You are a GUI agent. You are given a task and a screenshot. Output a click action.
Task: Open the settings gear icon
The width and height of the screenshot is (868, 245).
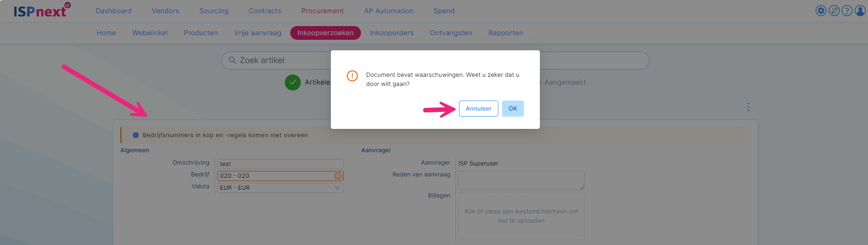821,11
